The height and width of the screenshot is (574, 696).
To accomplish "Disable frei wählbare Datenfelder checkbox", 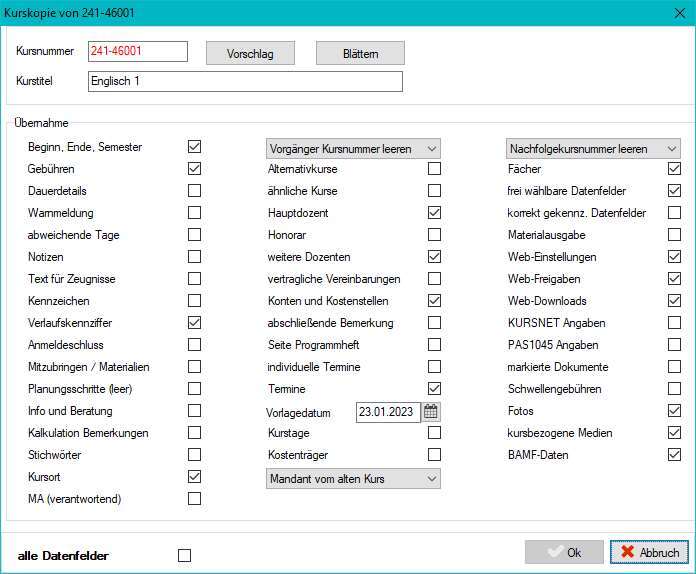I will [x=675, y=190].
